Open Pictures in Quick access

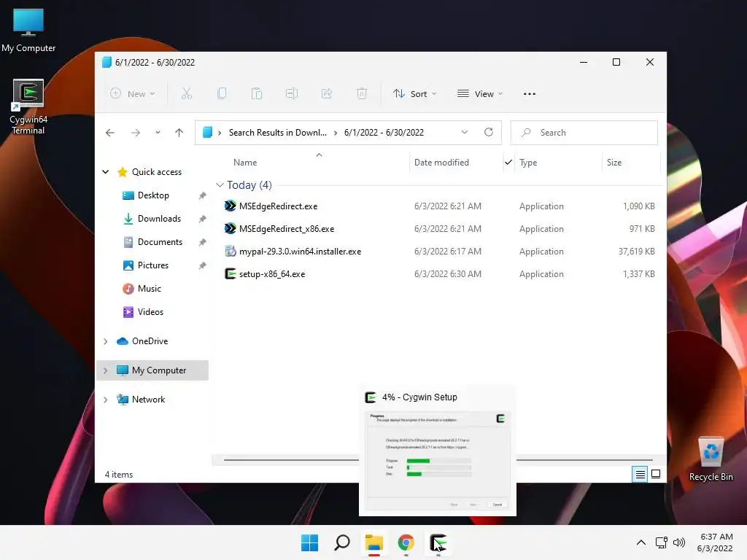[152, 265]
